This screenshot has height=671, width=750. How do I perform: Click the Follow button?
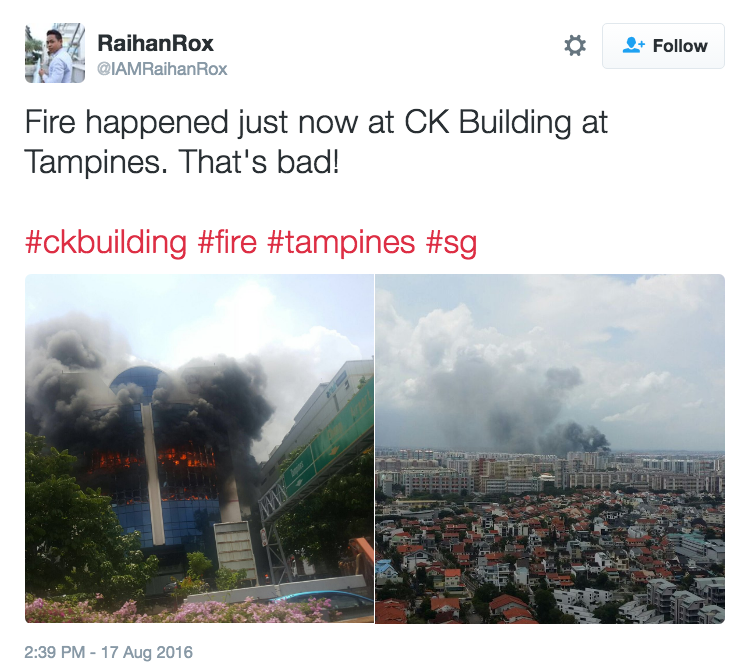coord(663,46)
